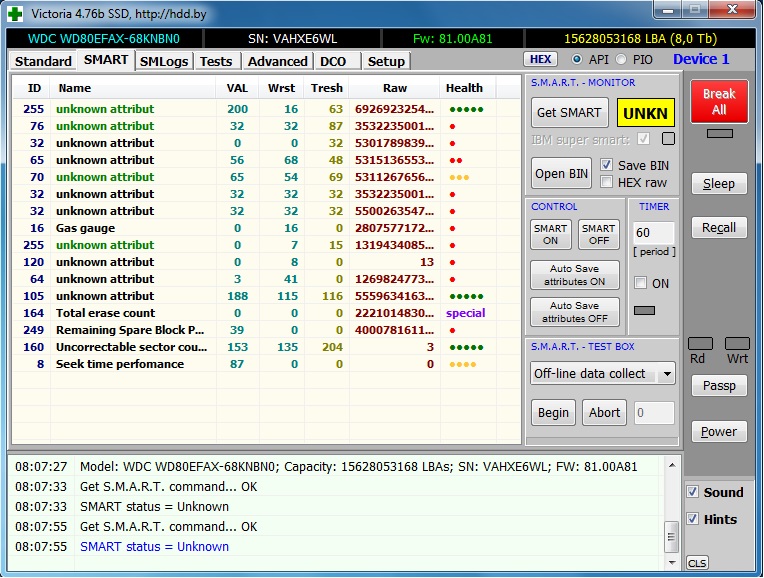Click the Raw column header
The width and height of the screenshot is (764, 578).
coord(395,88)
